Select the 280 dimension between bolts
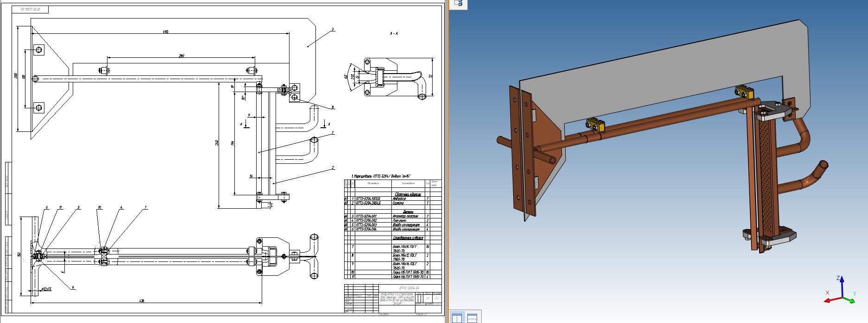This screenshot has width=868, height=323. [x=182, y=56]
